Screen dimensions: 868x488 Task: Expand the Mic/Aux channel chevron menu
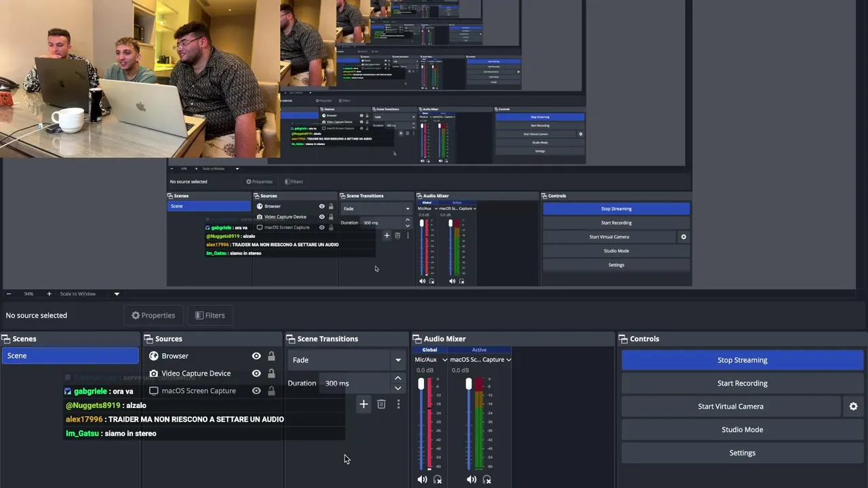444,360
